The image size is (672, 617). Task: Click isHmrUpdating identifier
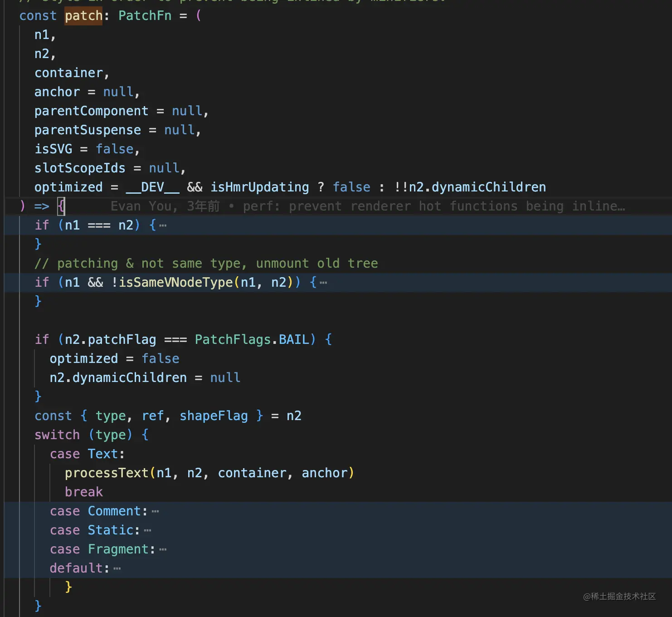click(260, 187)
